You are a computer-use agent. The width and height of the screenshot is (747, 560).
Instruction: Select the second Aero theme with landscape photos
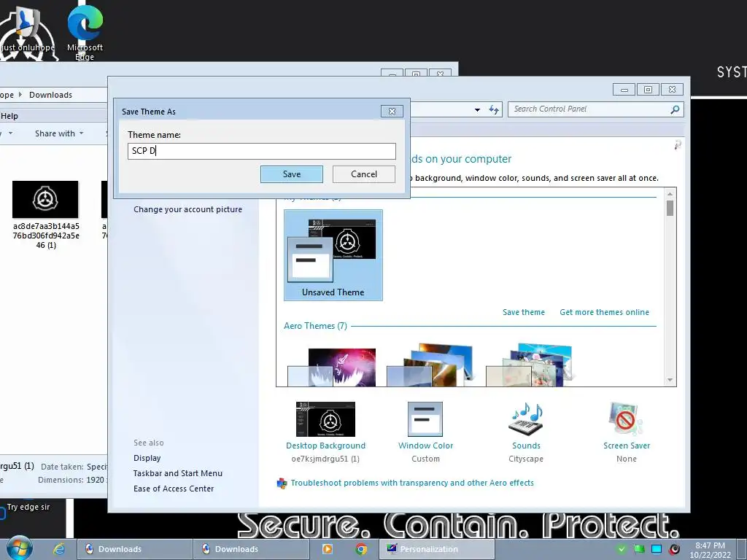[430, 366]
